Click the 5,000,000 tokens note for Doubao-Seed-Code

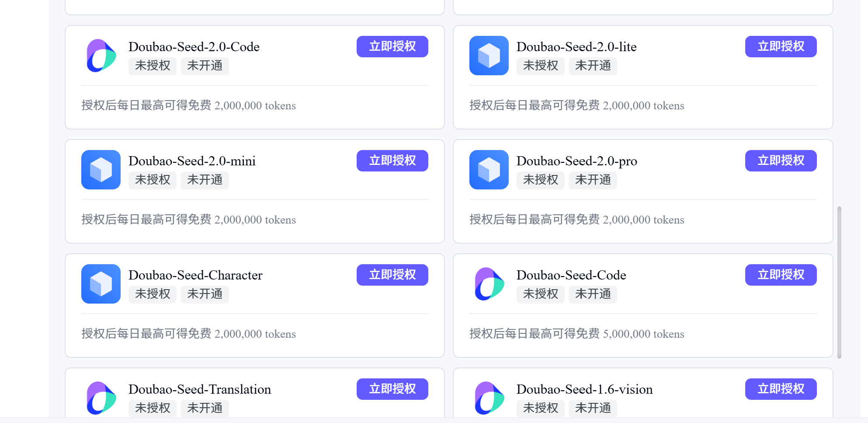pos(577,334)
